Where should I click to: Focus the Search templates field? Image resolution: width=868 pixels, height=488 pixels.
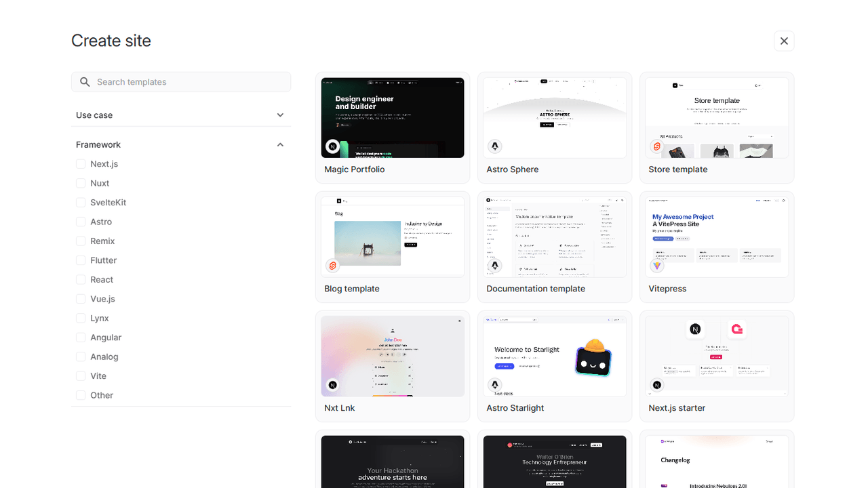click(x=190, y=82)
